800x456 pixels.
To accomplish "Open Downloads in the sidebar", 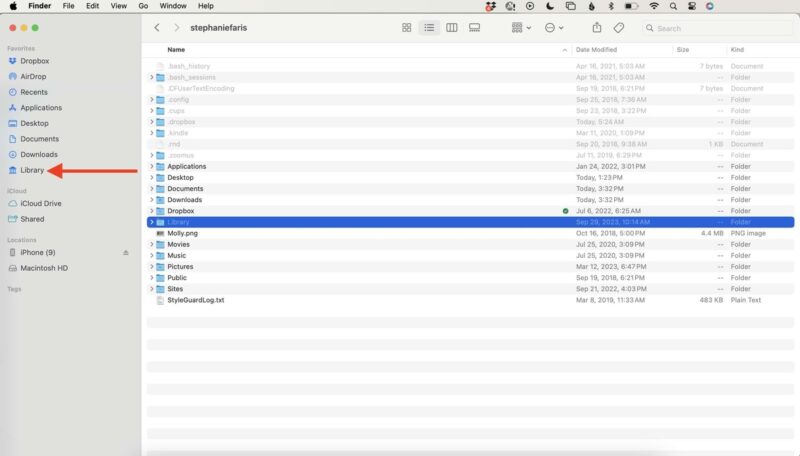I will click(x=39, y=155).
